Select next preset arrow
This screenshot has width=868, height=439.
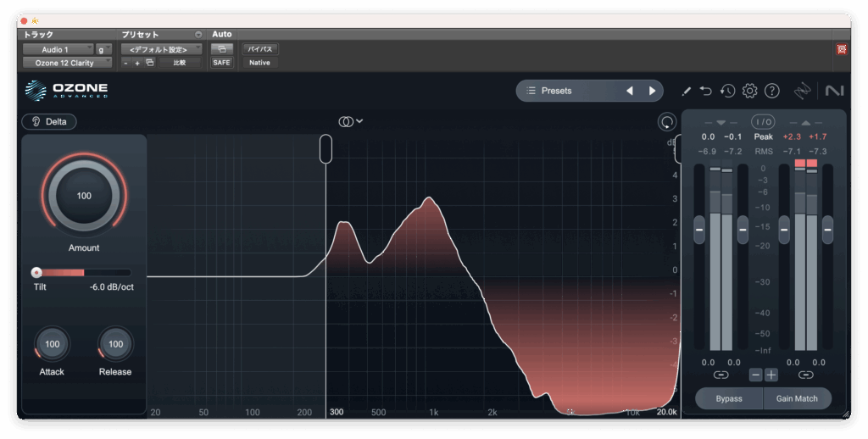click(x=652, y=91)
